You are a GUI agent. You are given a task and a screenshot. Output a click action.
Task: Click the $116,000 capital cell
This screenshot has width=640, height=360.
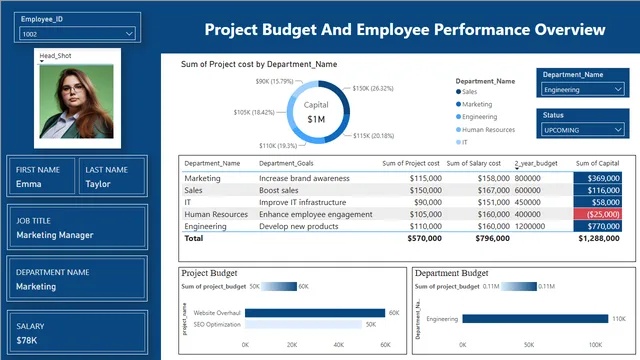(598, 190)
